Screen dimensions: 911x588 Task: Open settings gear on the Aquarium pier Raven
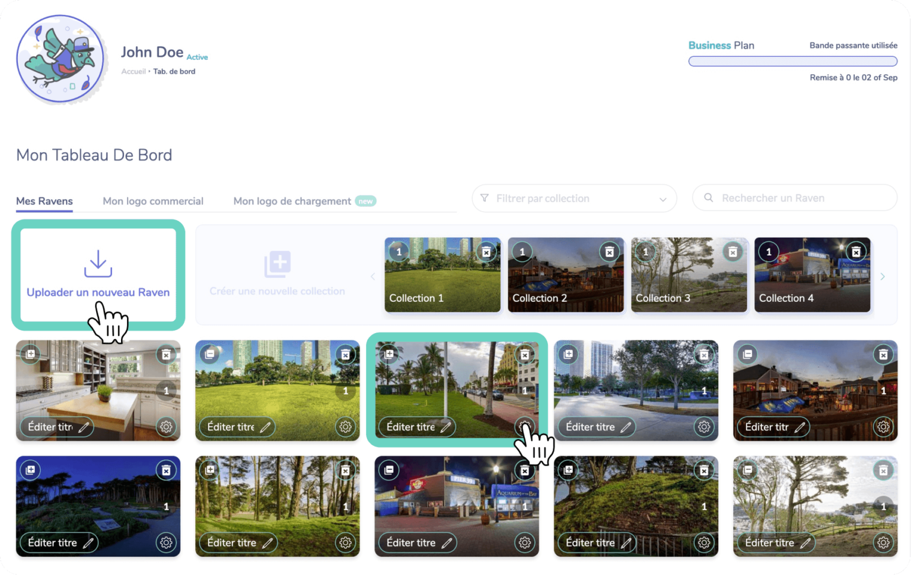click(x=524, y=542)
